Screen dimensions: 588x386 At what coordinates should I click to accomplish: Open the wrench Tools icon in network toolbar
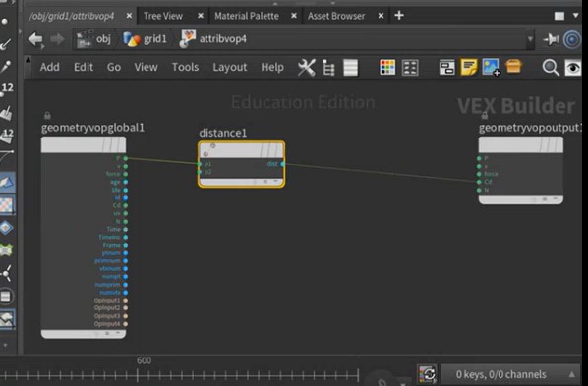pyautogui.click(x=307, y=68)
